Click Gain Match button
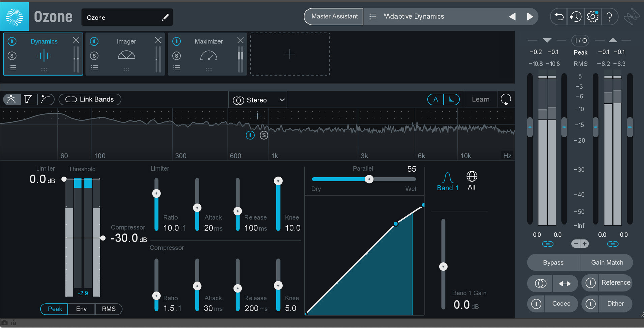The height and width of the screenshot is (328, 644). [x=607, y=262]
